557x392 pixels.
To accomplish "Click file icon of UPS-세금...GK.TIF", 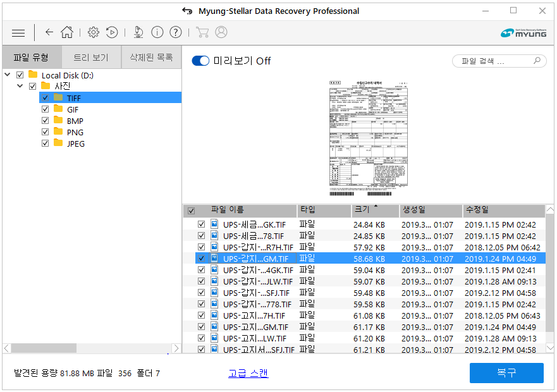I will [x=214, y=224].
